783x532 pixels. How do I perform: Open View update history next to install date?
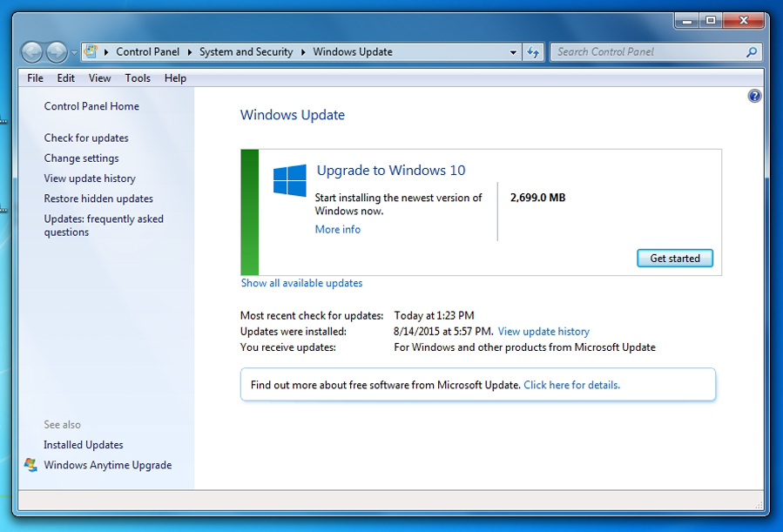[x=543, y=332]
